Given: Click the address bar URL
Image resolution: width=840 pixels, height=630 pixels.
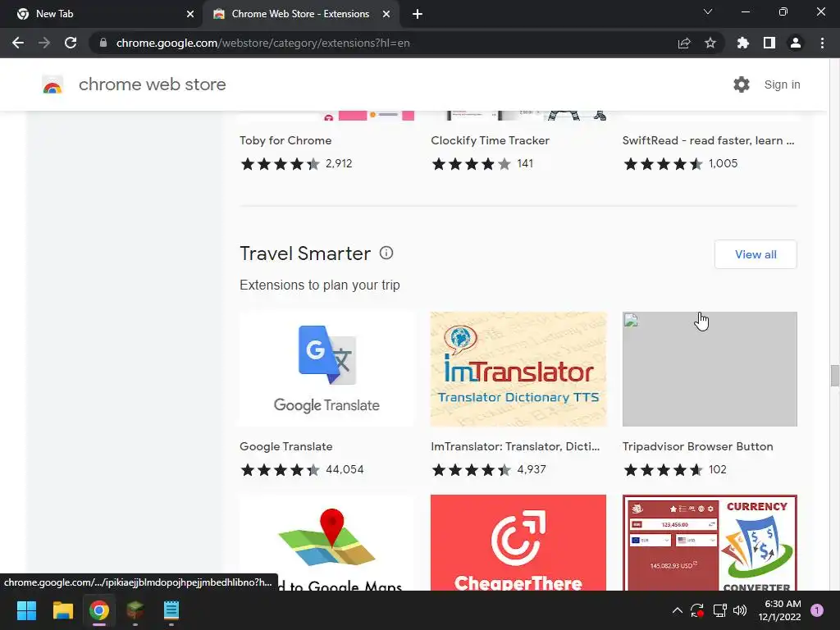Looking at the screenshot, I should coord(263,43).
